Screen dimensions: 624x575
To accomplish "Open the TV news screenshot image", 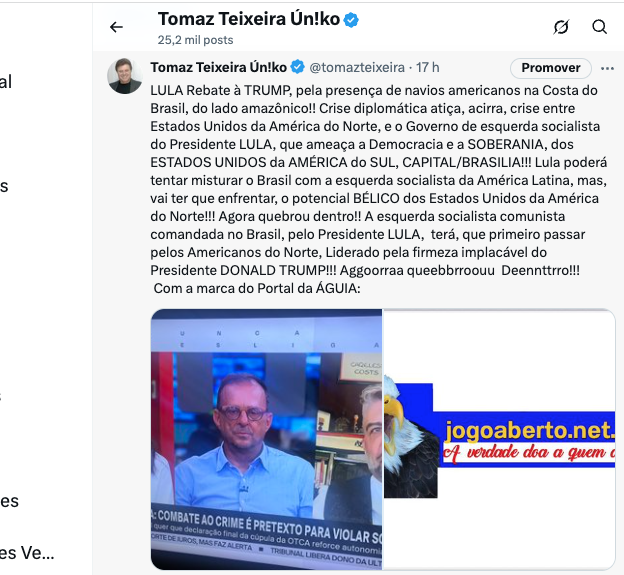I will tap(266, 439).
